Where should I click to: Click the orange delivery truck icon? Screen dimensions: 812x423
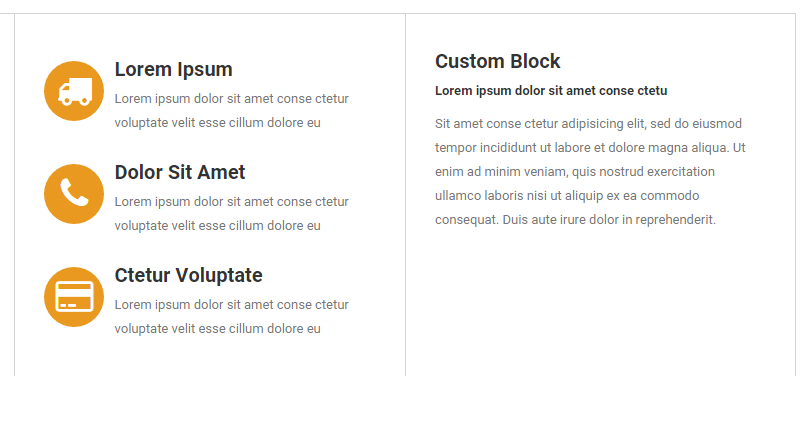coord(74,91)
